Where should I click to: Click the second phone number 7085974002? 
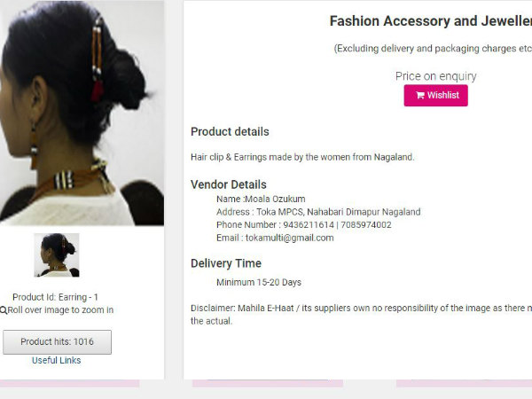point(366,225)
